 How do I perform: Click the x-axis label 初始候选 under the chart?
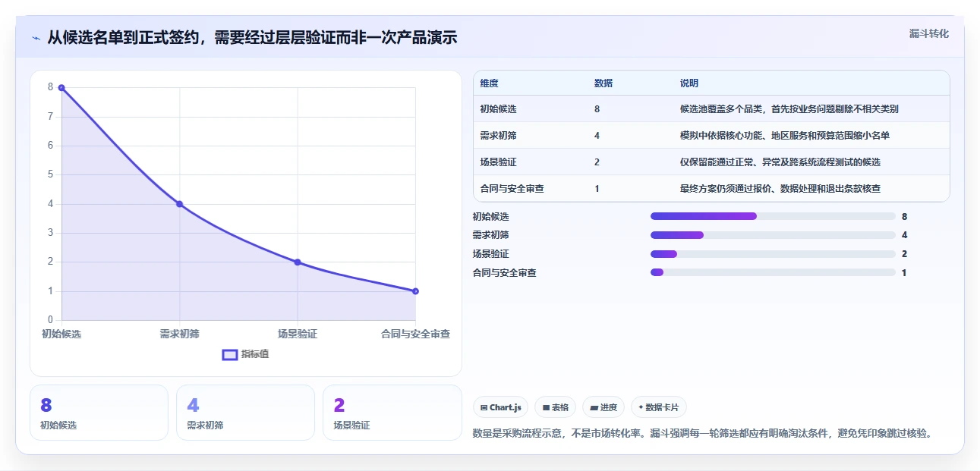click(61, 334)
